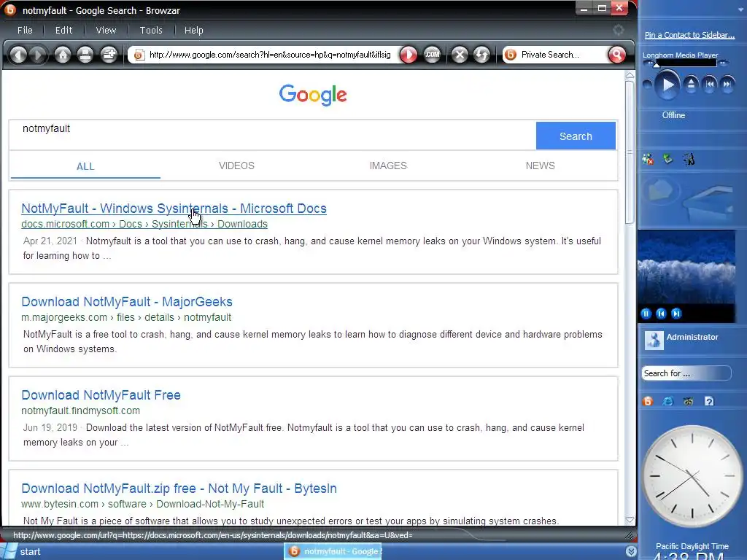Click notmyfault - Google taskbar button
The height and width of the screenshot is (560, 747).
tap(333, 551)
